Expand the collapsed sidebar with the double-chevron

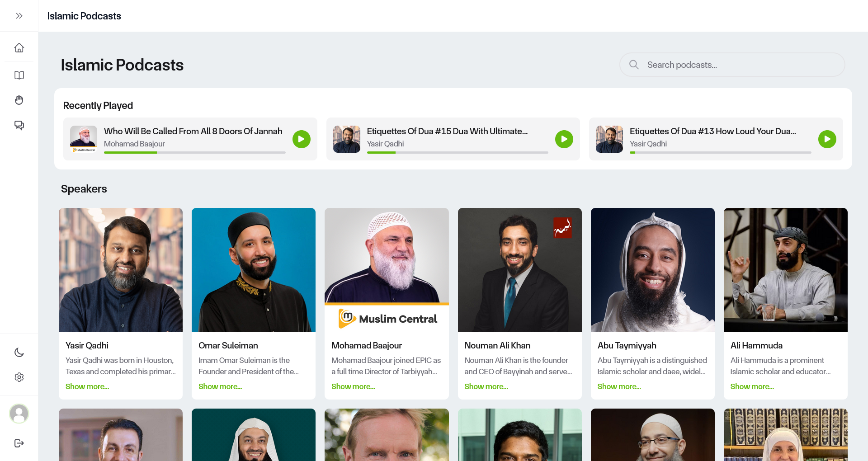(19, 15)
